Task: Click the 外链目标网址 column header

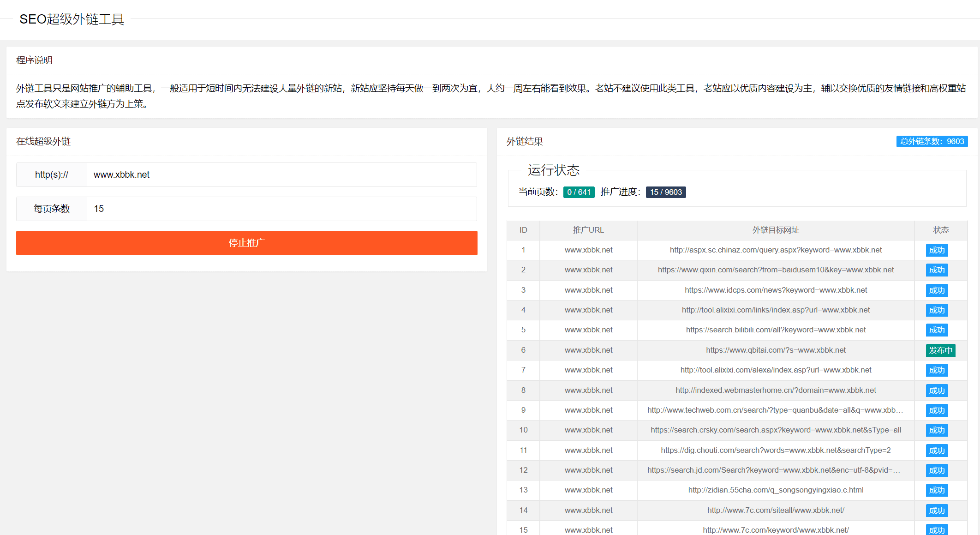Action: pos(776,230)
